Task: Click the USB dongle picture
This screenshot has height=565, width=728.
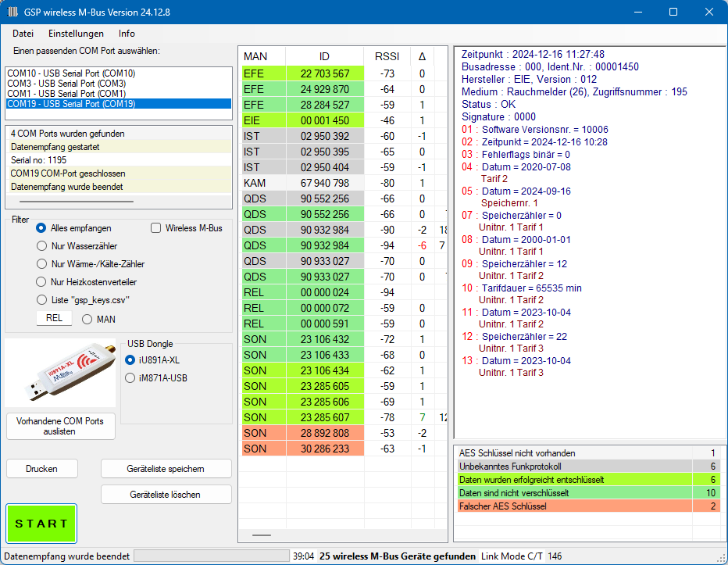Action: point(60,374)
